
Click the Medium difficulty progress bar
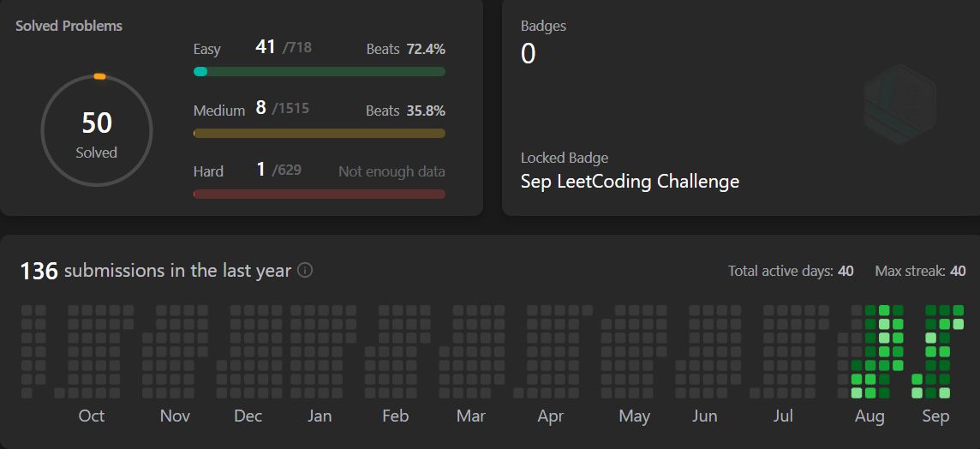coord(319,133)
